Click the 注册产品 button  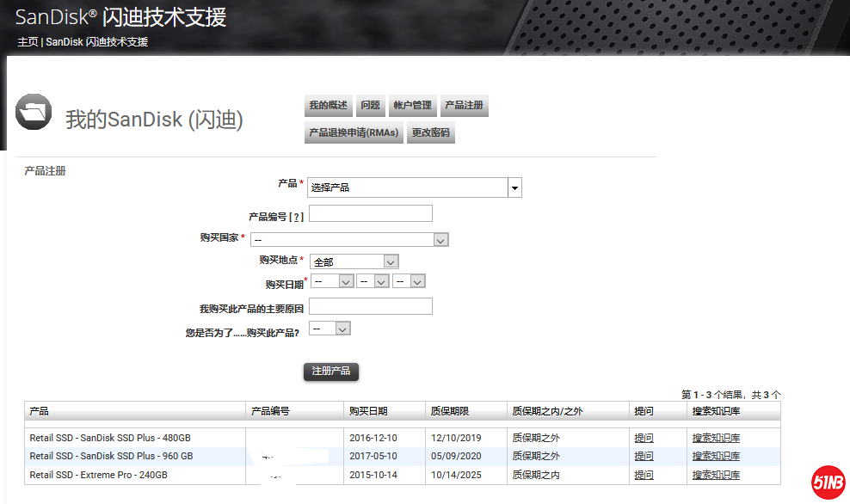(331, 372)
